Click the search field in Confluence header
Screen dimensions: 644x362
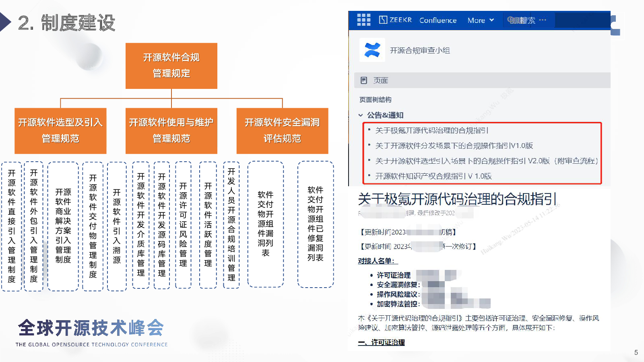(522, 20)
